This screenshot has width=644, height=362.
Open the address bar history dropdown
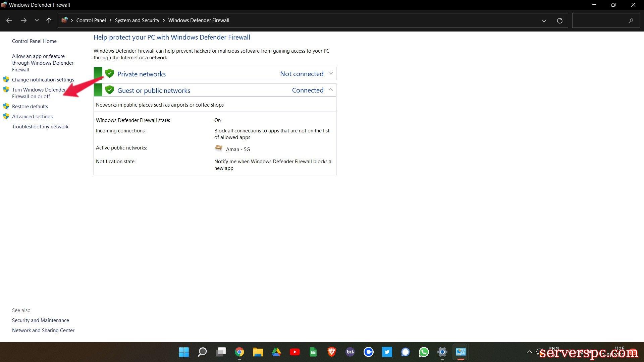click(544, 20)
